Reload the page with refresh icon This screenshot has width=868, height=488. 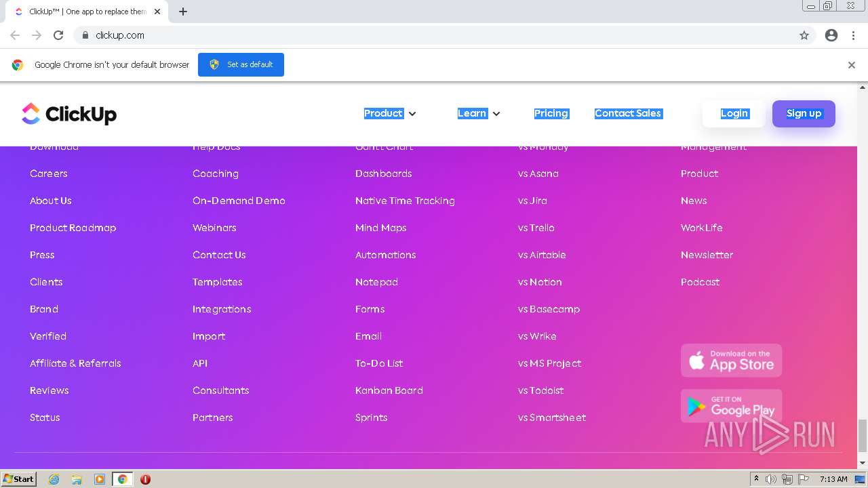pos(58,35)
